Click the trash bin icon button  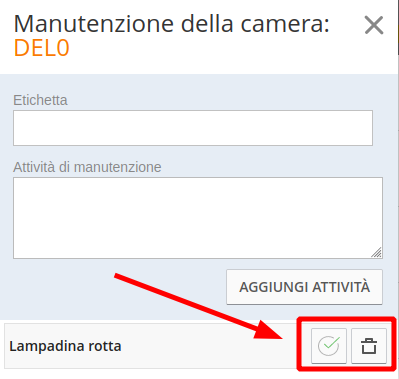(369, 346)
